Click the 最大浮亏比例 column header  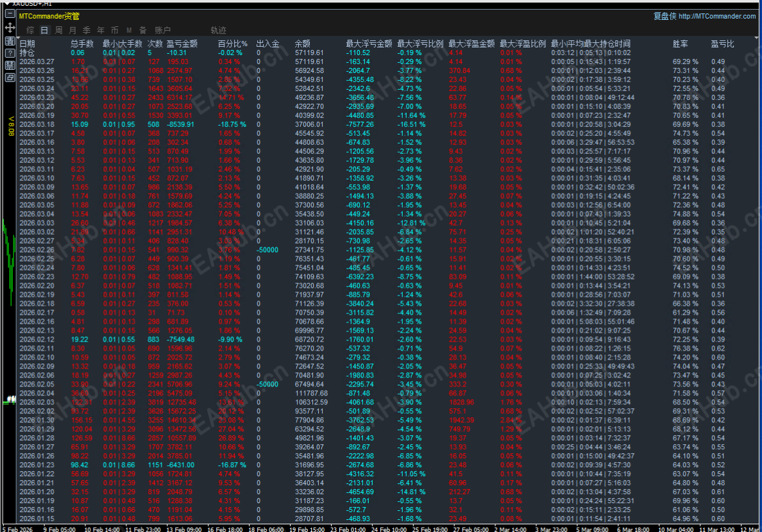click(x=420, y=44)
